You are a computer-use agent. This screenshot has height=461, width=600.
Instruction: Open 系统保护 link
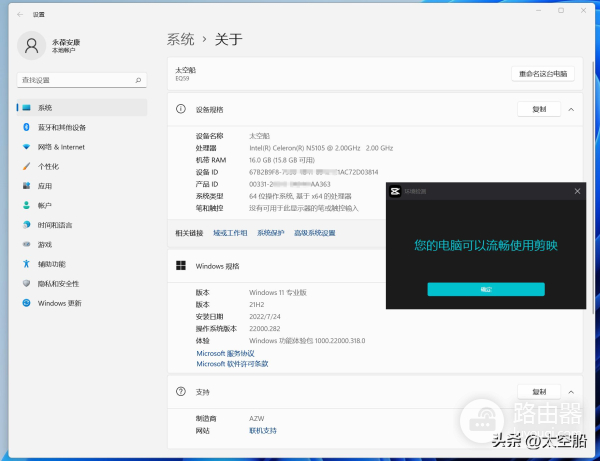coord(271,233)
